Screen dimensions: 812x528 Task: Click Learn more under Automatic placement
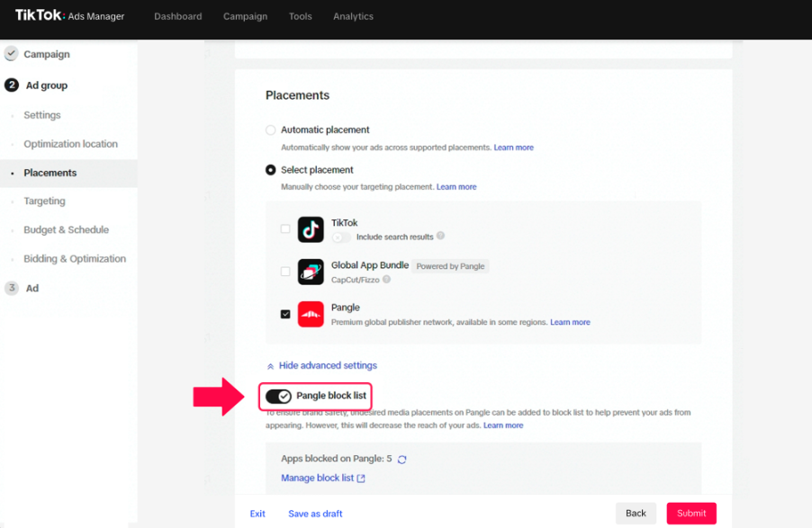(514, 148)
